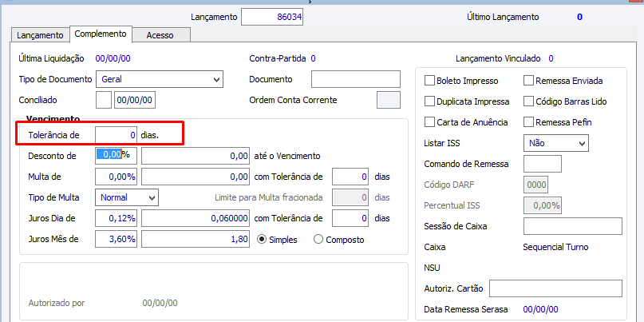The height and width of the screenshot is (322, 644).
Task: Enable the Carta de Anuência checkbox
Action: [430, 122]
